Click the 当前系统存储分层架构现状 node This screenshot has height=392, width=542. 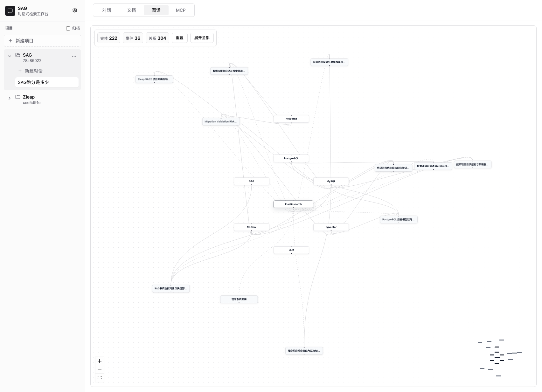tap(330, 62)
